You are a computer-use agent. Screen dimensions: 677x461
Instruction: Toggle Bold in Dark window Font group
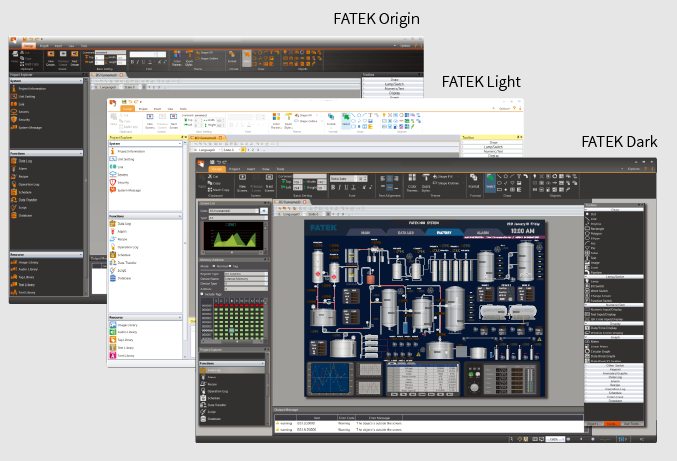click(x=333, y=187)
